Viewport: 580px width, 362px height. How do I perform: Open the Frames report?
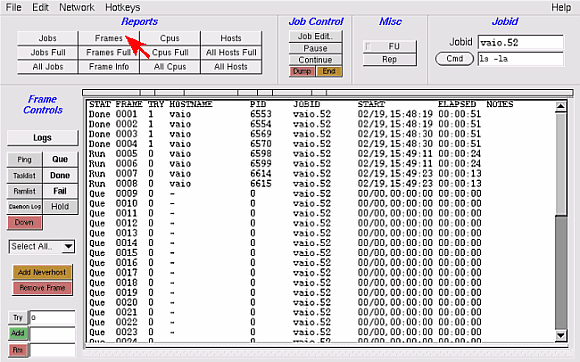click(x=108, y=38)
